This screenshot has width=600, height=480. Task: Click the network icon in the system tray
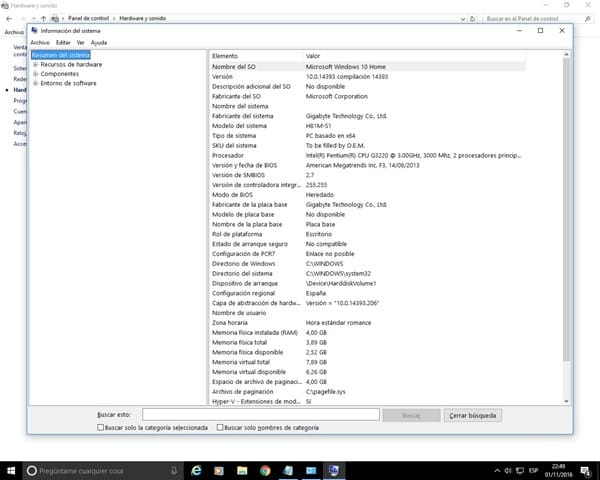(520, 470)
